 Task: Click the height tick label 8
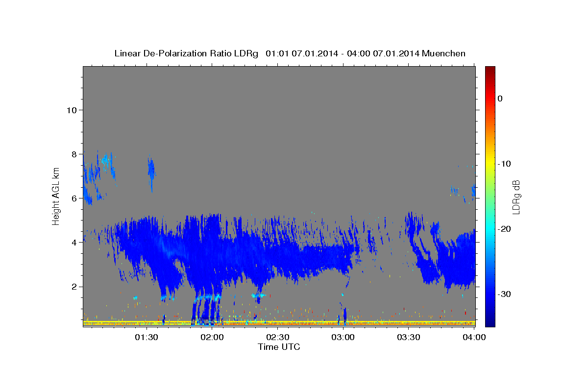(x=73, y=154)
